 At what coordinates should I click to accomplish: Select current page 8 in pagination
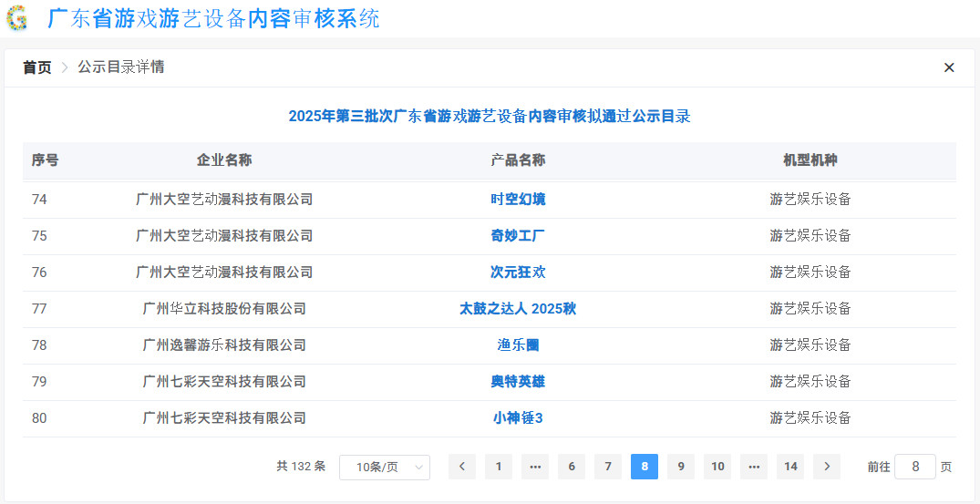pos(645,467)
